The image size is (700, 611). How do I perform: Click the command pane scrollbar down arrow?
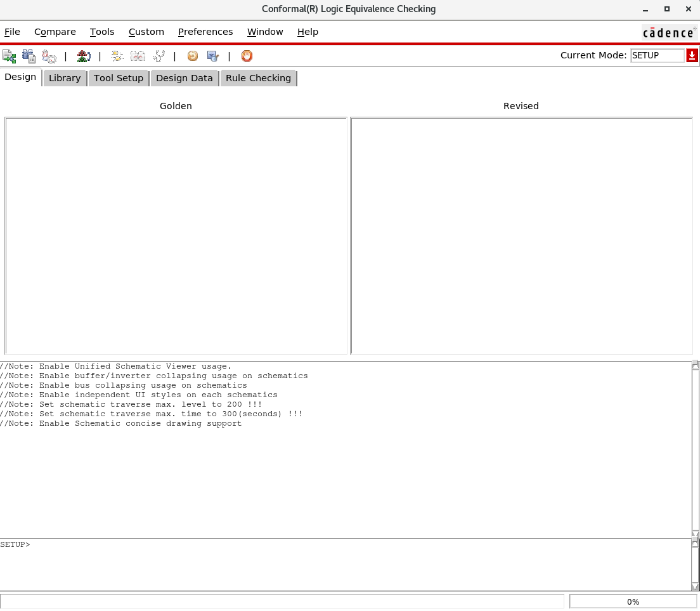click(695, 586)
